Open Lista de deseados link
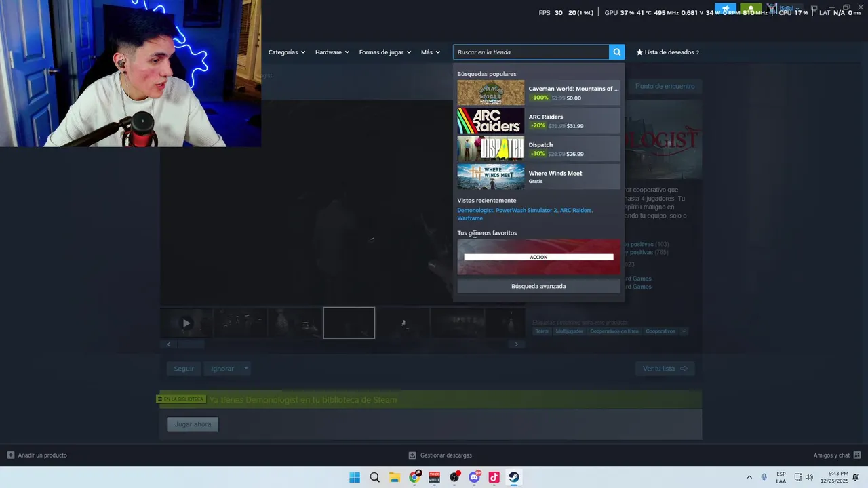 coord(668,52)
